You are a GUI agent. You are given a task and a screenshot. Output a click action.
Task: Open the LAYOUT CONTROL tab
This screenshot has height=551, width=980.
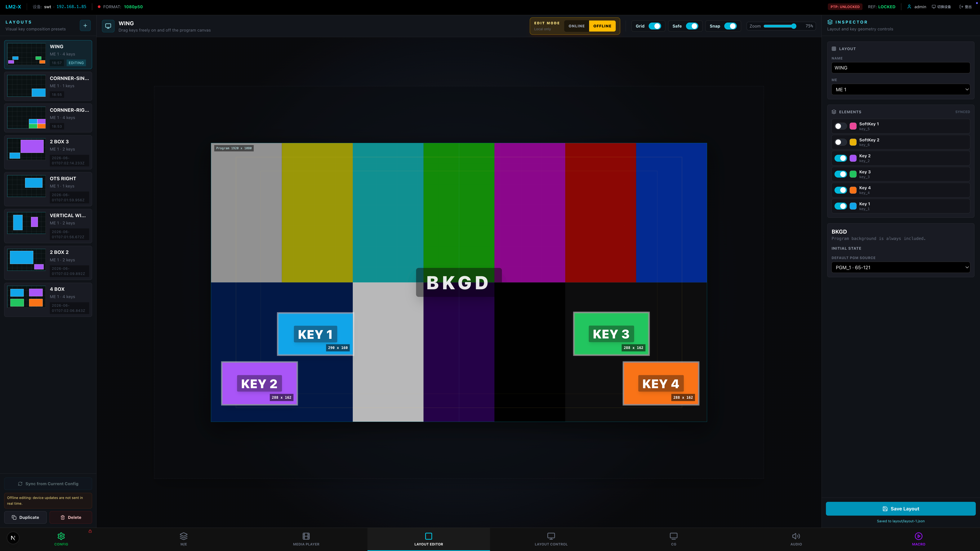coord(551,539)
